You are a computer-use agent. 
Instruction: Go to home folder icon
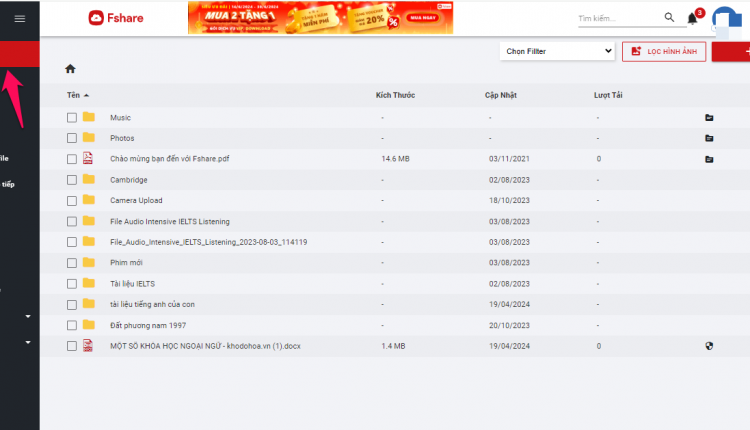point(70,69)
